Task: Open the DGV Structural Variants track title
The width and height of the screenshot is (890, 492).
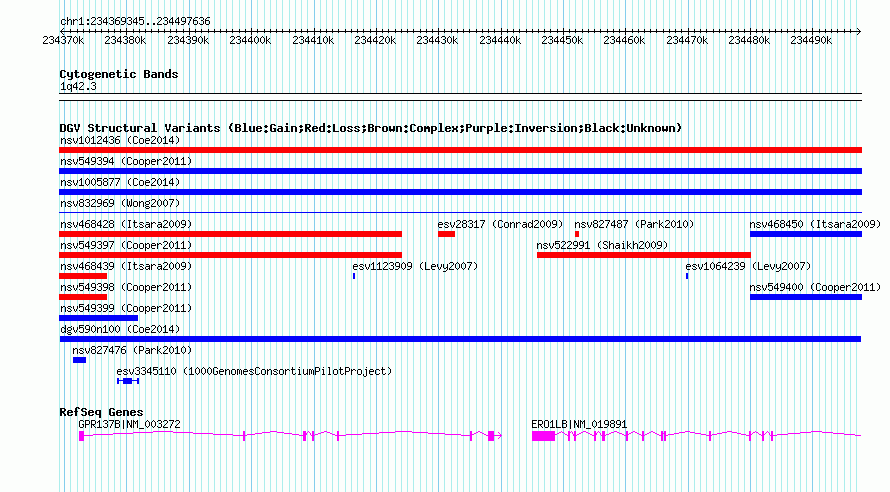Action: (371, 128)
